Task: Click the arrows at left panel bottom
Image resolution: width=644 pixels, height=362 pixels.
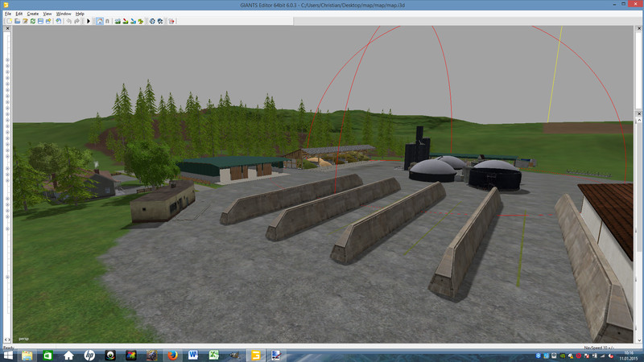Action: pyautogui.click(x=7, y=339)
